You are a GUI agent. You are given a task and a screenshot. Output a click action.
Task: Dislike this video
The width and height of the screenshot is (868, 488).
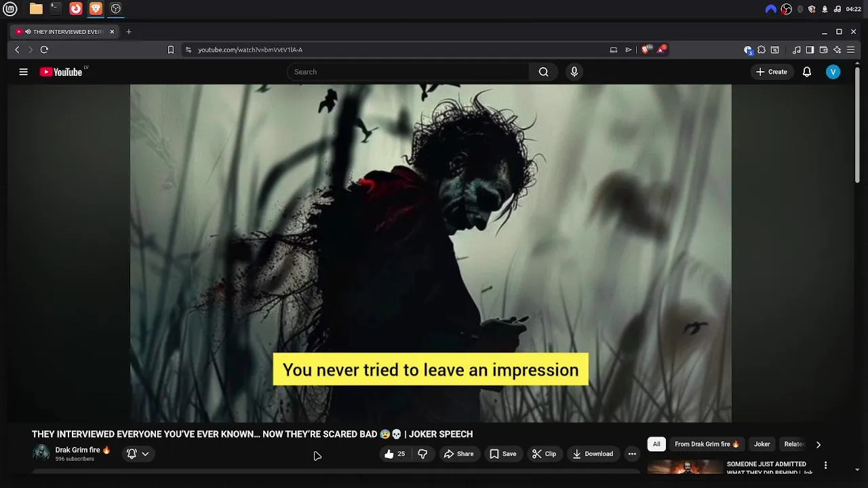422,454
